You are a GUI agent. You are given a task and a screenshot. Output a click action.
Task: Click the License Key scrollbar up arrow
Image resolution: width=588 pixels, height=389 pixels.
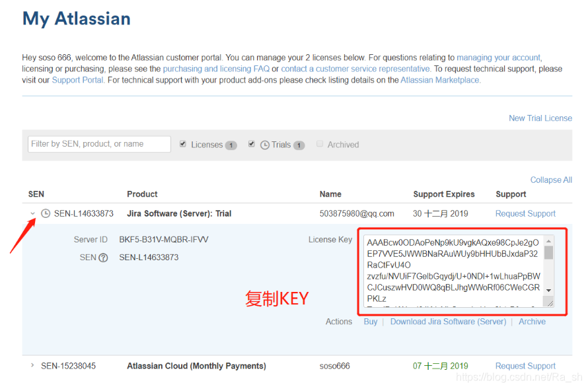click(548, 240)
